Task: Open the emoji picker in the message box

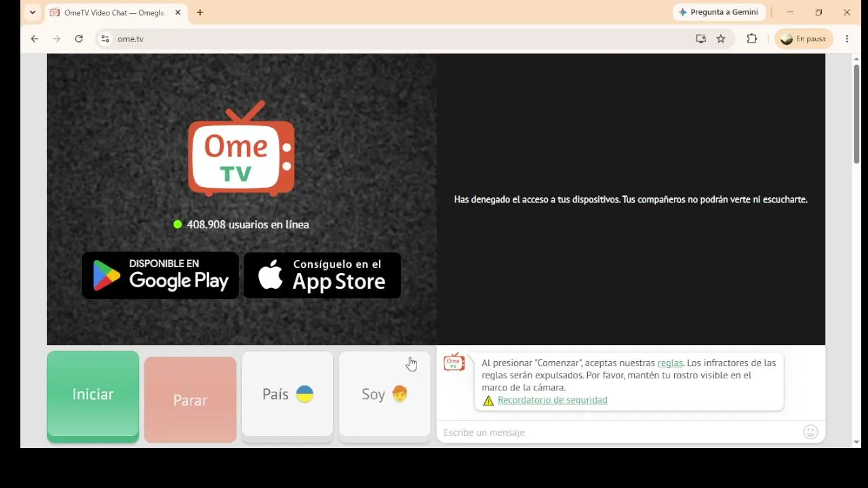Action: [810, 432]
